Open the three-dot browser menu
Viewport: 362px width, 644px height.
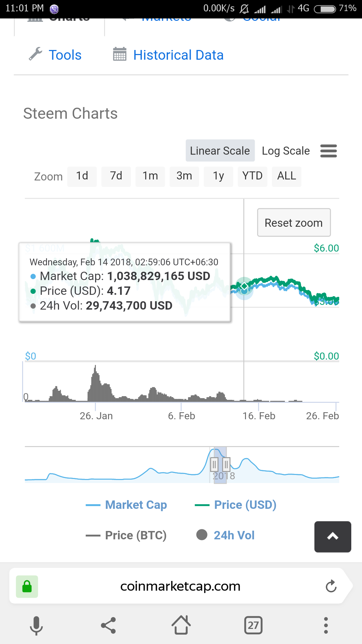coord(326,626)
